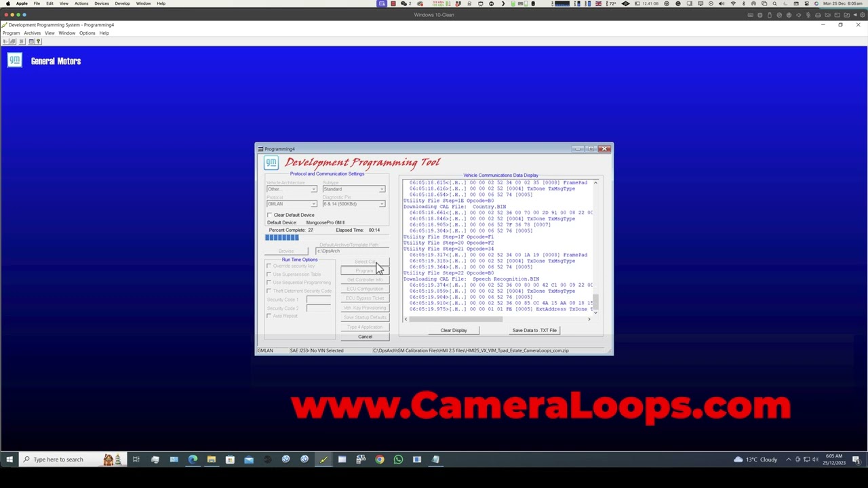Click the Cancel button
Image resolution: width=868 pixels, height=488 pixels.
(x=365, y=337)
